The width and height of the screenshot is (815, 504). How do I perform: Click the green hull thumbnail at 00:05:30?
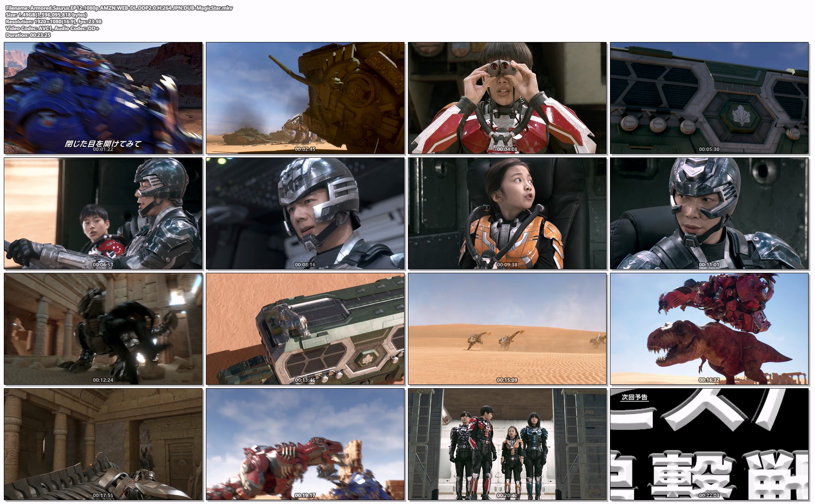[709, 98]
